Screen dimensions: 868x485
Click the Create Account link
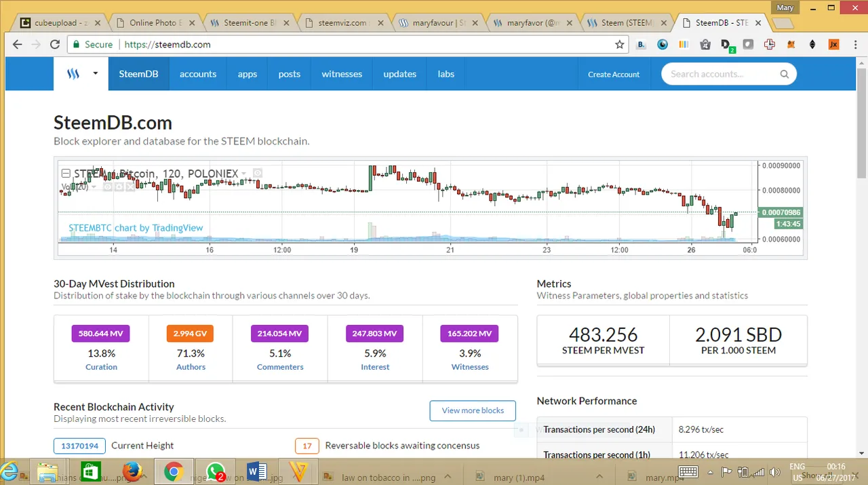pyautogui.click(x=614, y=74)
